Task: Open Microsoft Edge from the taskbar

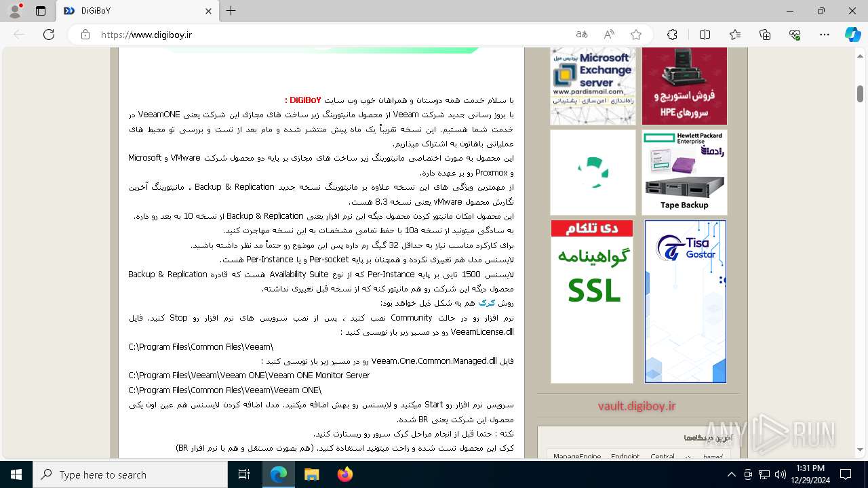Action: pos(279,474)
